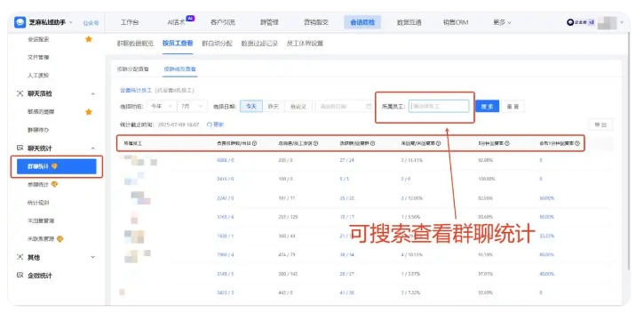
Task: Click help icon on 5分钟回复率 column
Action: pos(507,144)
